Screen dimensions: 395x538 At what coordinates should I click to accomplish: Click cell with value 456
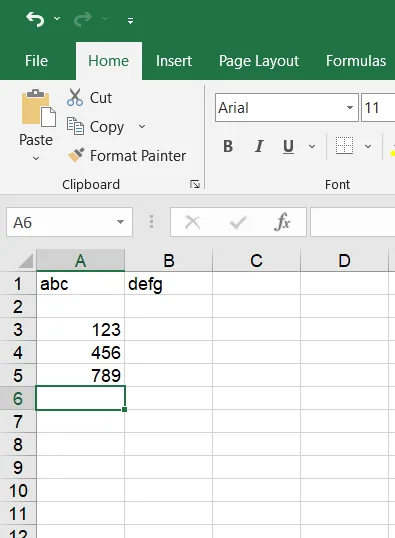pyautogui.click(x=80, y=353)
